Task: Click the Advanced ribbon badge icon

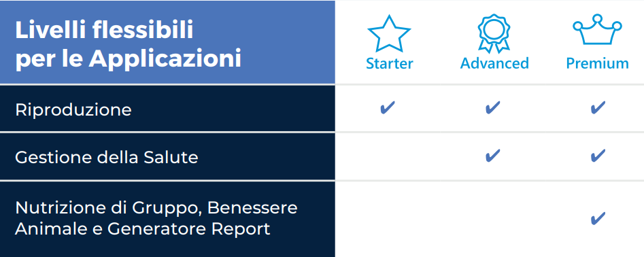Action: click(x=494, y=34)
